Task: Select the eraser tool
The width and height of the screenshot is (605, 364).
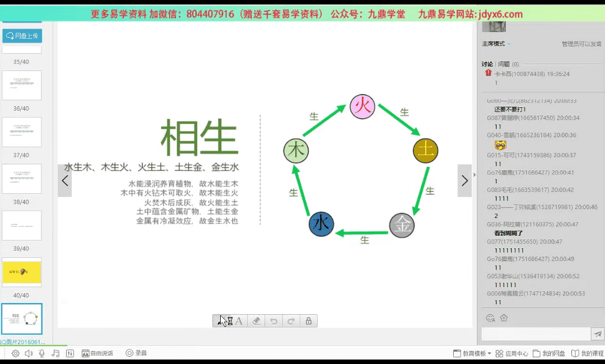Action: (x=256, y=321)
